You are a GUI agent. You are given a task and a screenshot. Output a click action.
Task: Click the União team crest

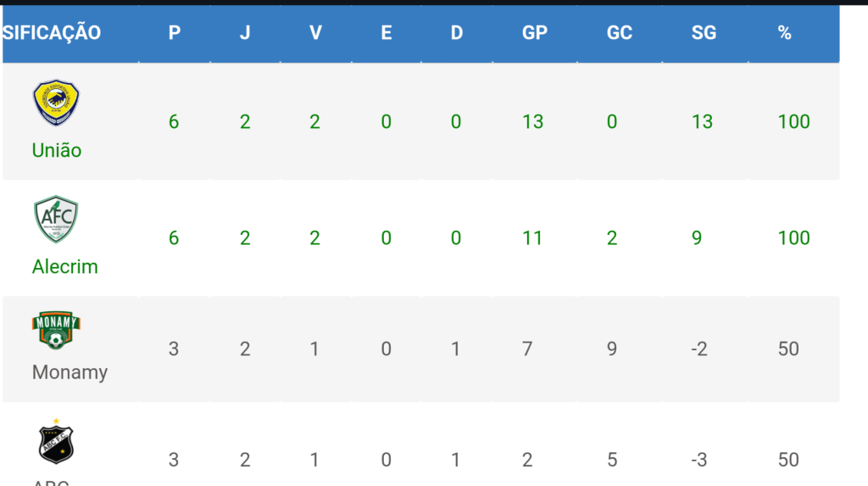click(x=56, y=103)
